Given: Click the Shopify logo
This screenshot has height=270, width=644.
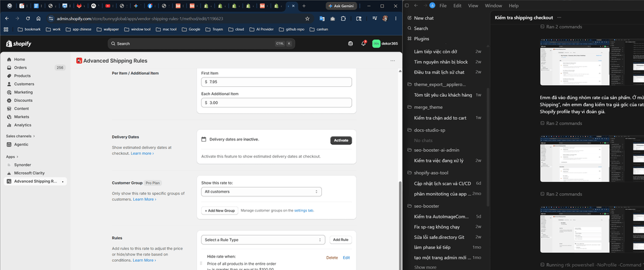Looking at the screenshot, I should [x=18, y=43].
